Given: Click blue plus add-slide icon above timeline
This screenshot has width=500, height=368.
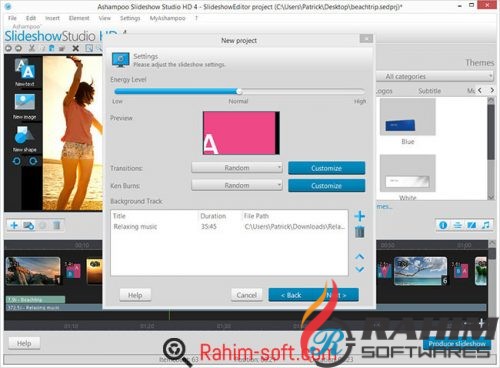Looking at the screenshot, I should pos(14,225).
